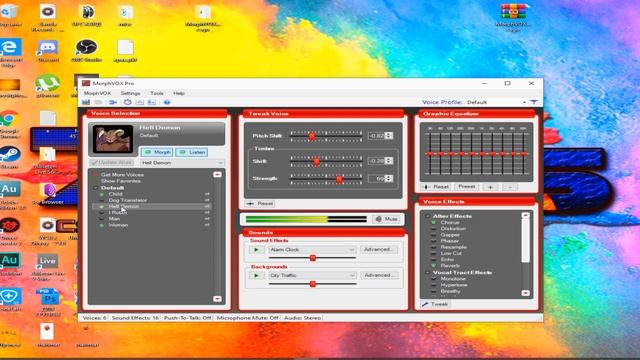Toggle the Chorus effect checkbox
The image size is (640, 360).
(x=434, y=222)
